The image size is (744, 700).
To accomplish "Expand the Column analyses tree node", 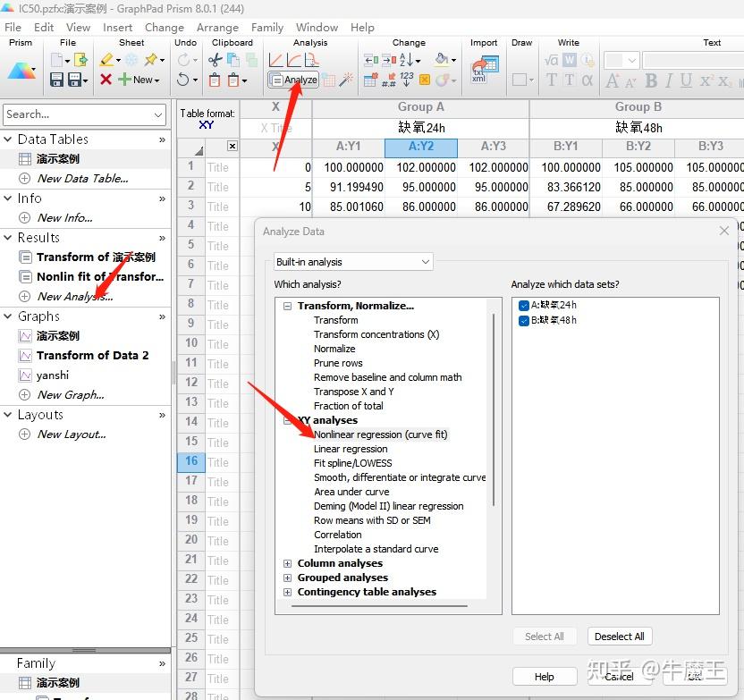I will click(287, 563).
